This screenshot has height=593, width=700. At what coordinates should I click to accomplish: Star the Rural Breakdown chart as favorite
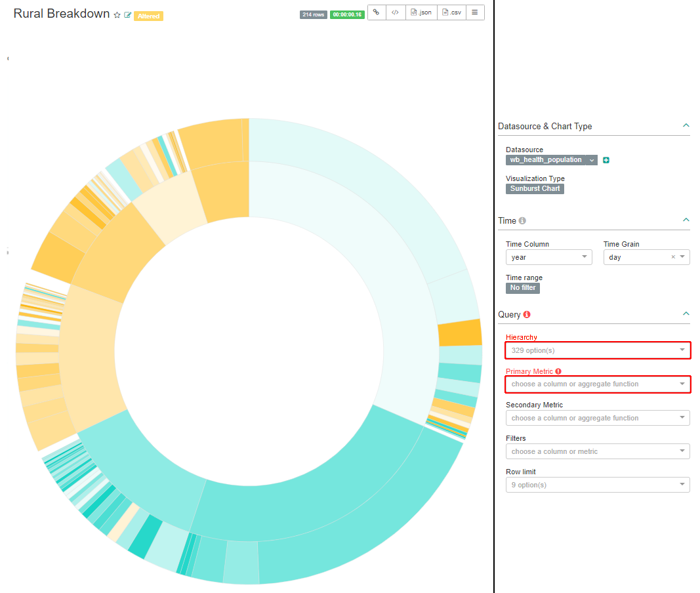117,15
